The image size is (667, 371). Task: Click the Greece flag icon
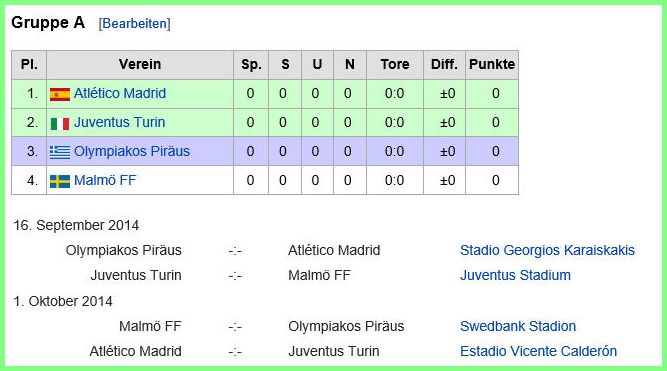60,152
